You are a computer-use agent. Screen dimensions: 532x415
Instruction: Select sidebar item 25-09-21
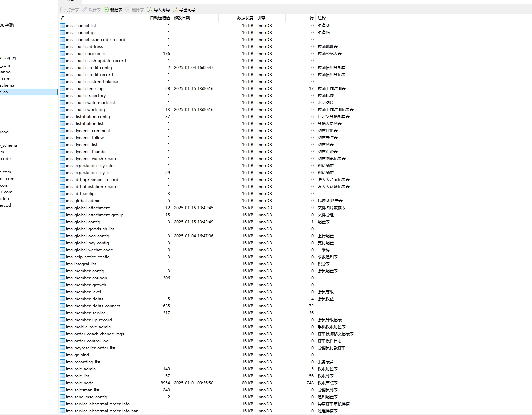tap(8, 58)
